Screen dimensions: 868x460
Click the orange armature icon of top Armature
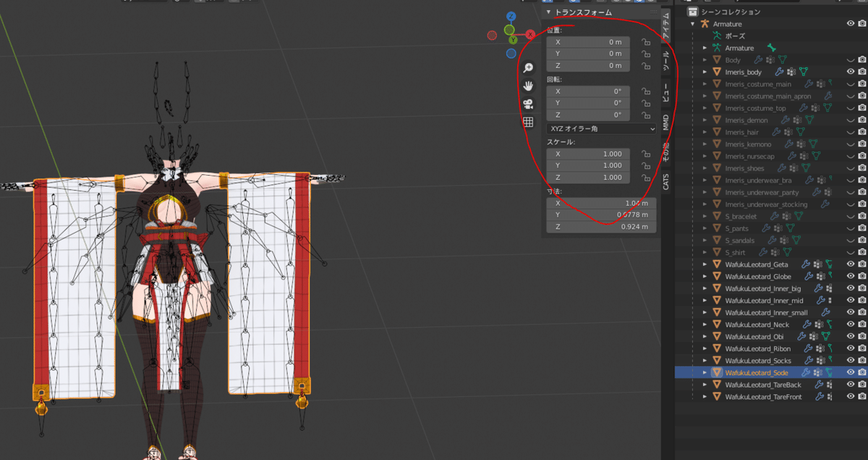click(x=705, y=24)
